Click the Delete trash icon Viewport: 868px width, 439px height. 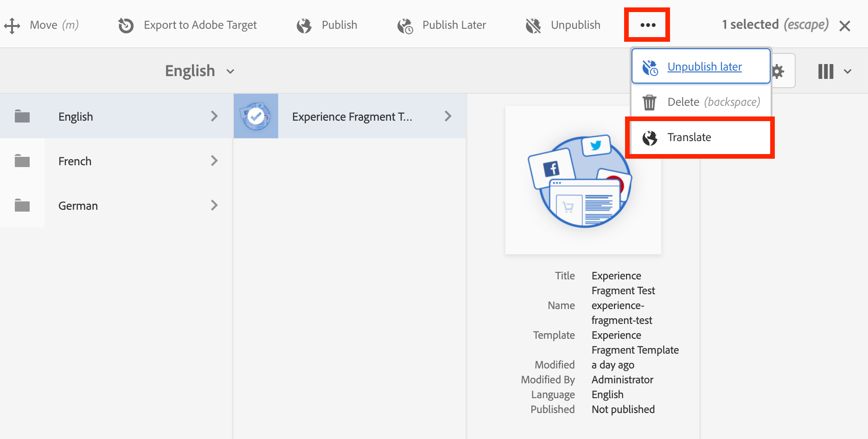coord(650,102)
